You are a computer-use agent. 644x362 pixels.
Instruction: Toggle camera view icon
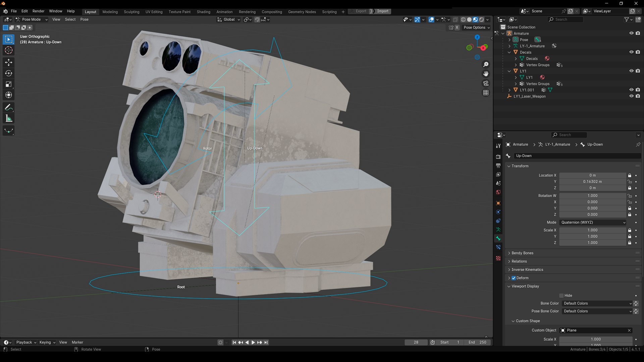(486, 83)
